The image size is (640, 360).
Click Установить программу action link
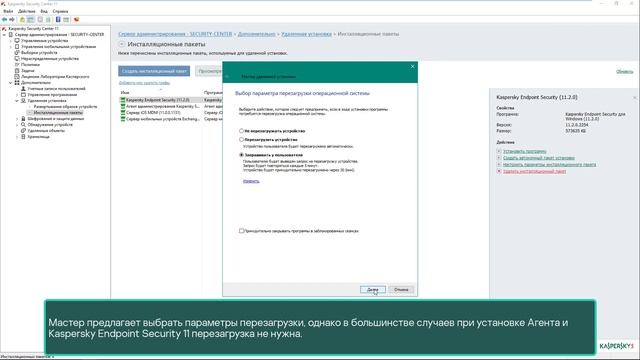tap(524, 151)
